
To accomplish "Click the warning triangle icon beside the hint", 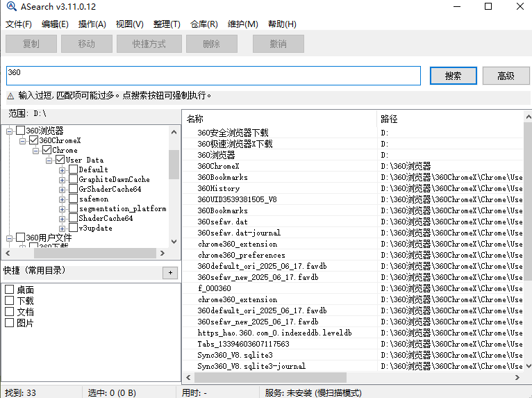I will [10, 96].
